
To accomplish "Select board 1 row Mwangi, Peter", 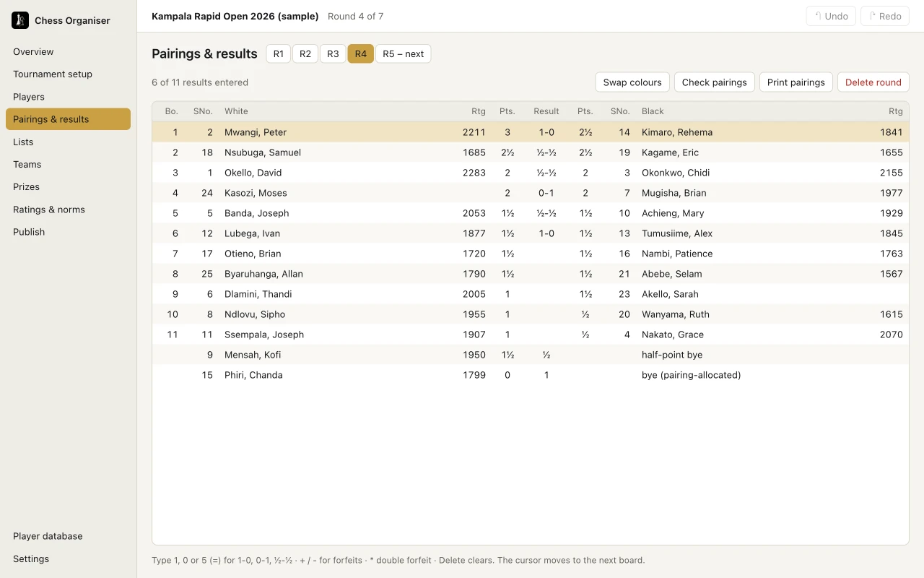I will coord(531,132).
